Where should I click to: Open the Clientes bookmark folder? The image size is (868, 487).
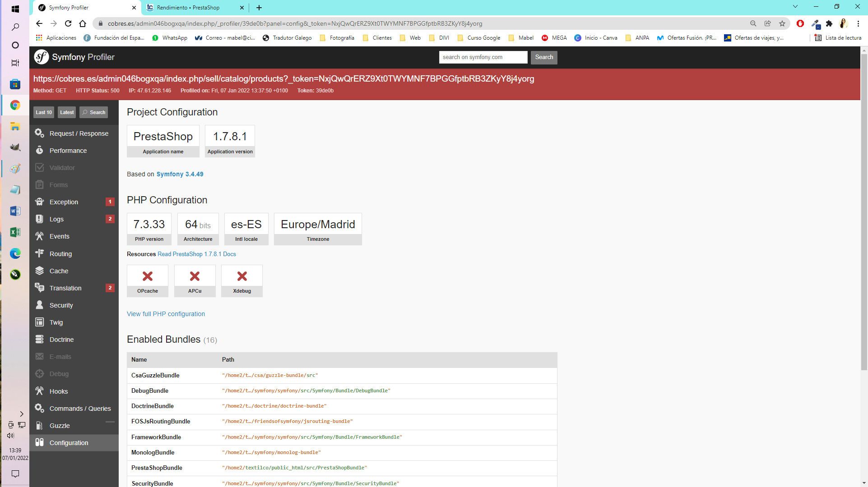(377, 38)
